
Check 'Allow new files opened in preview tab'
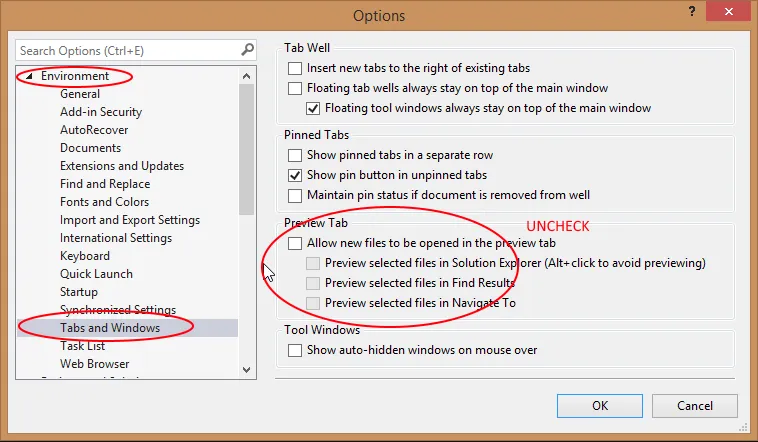(x=295, y=243)
